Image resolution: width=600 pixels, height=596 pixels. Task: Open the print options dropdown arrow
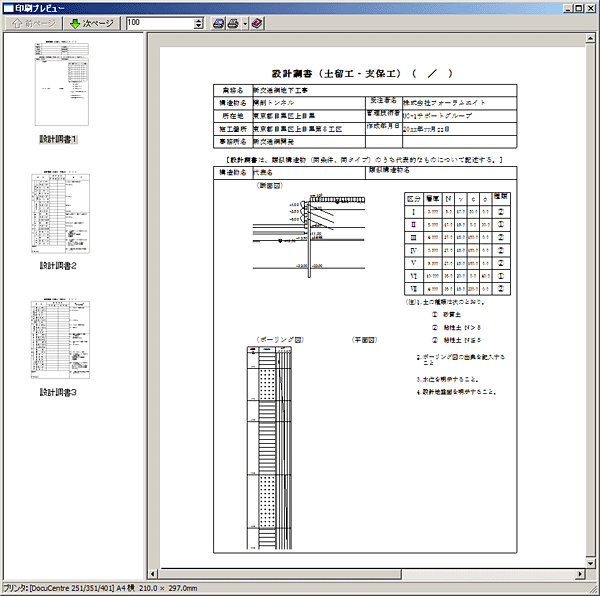[245, 24]
